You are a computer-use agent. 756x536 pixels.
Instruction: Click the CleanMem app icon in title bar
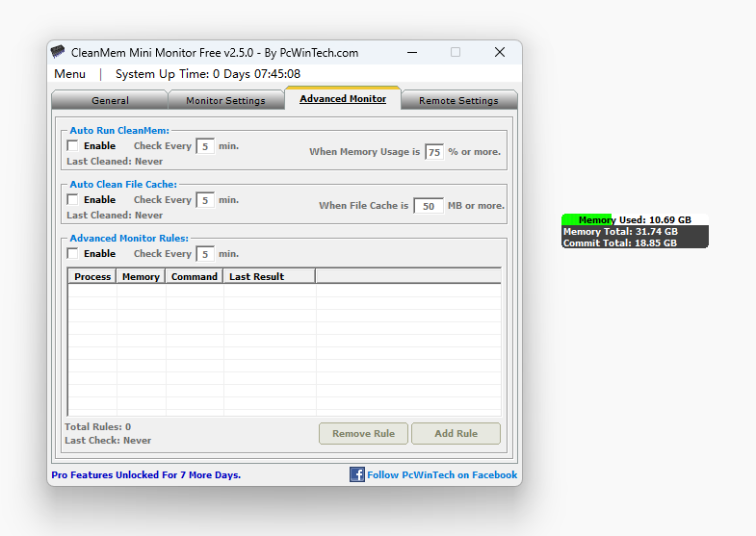click(58, 52)
